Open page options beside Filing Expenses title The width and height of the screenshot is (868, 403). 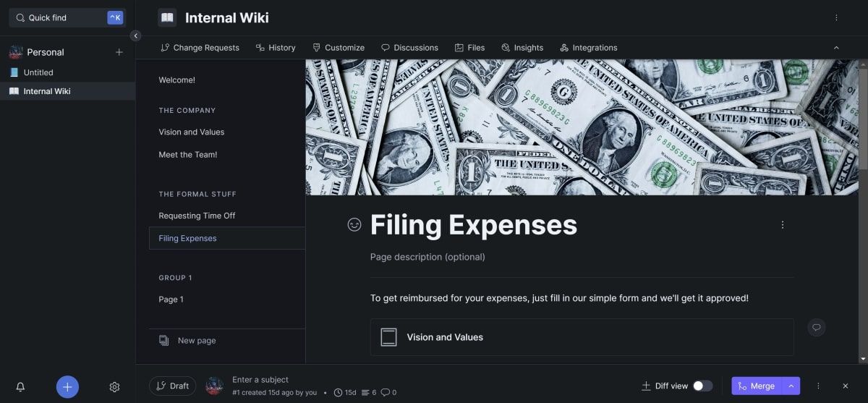tap(782, 225)
